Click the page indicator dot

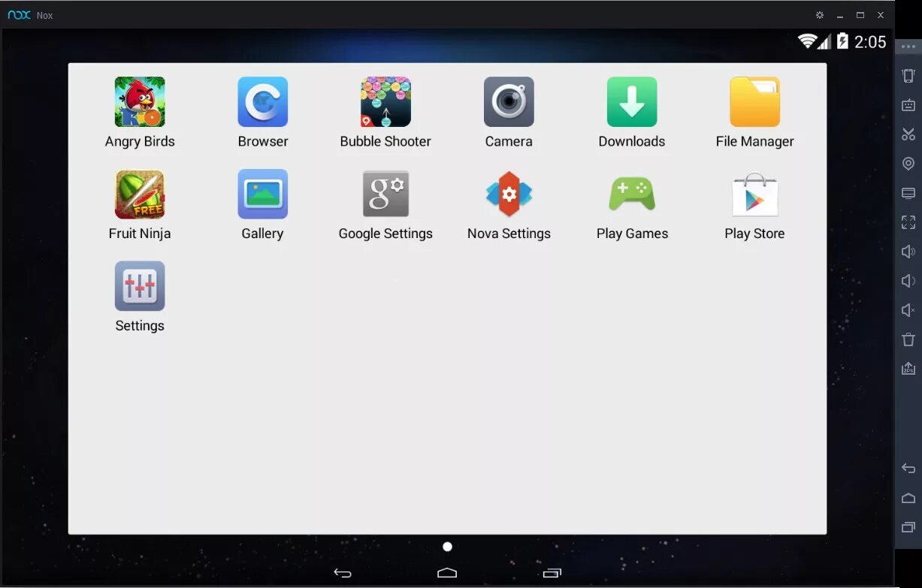point(448,547)
